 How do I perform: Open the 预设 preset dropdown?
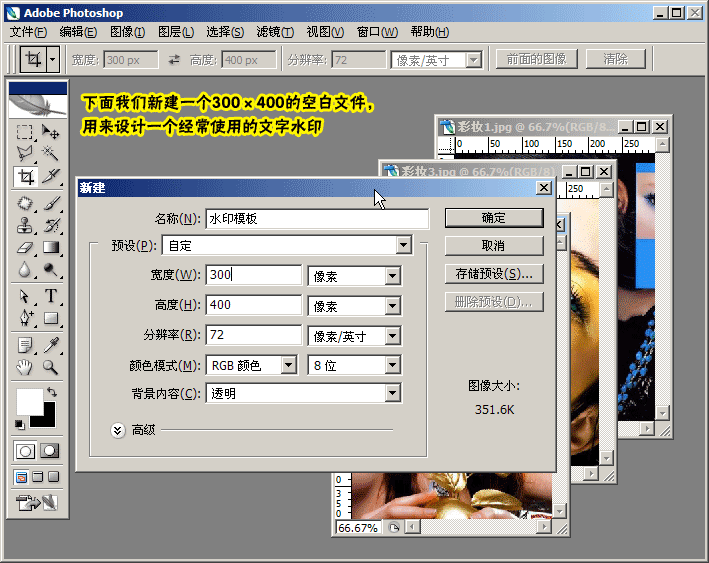click(x=403, y=246)
